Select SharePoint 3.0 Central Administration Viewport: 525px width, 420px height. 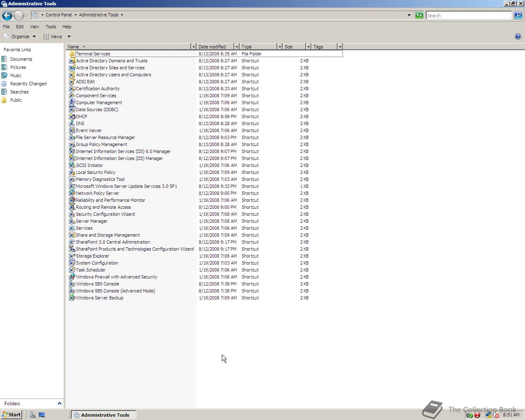pyautogui.click(x=113, y=242)
